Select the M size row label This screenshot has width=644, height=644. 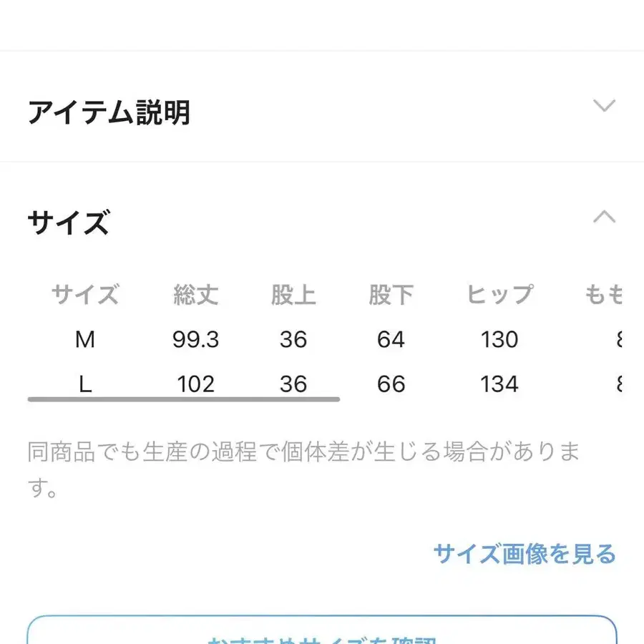[85, 340]
